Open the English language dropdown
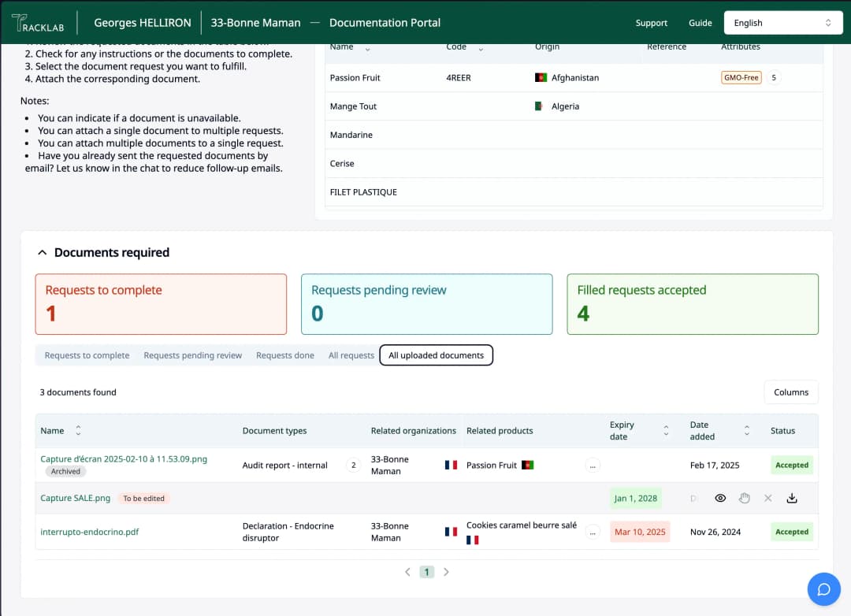Viewport: 851px width, 616px height. (782, 23)
